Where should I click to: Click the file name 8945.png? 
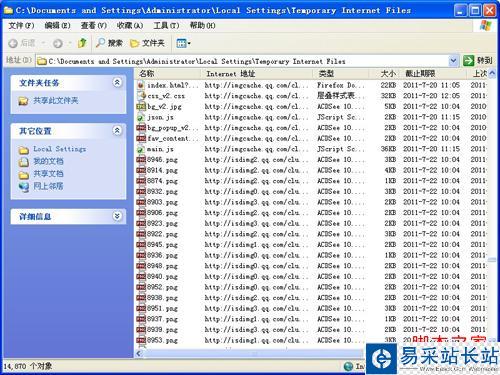[162, 245]
